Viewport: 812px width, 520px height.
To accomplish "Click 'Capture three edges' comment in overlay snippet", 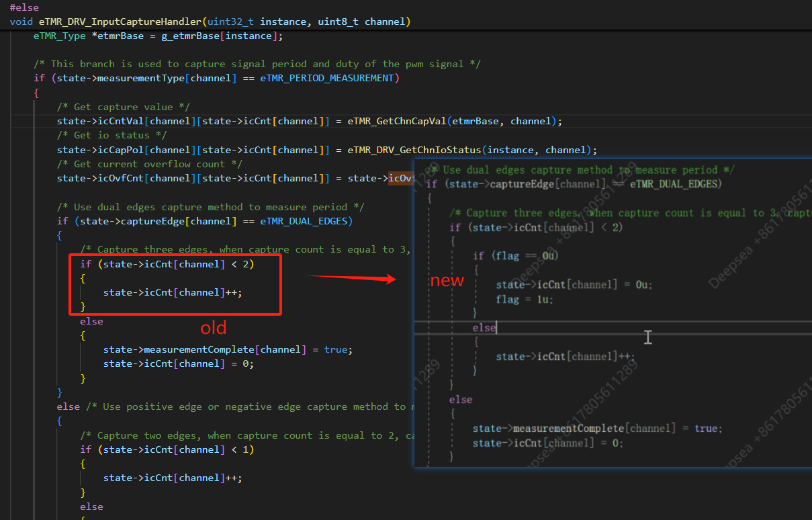I will pos(630,213).
